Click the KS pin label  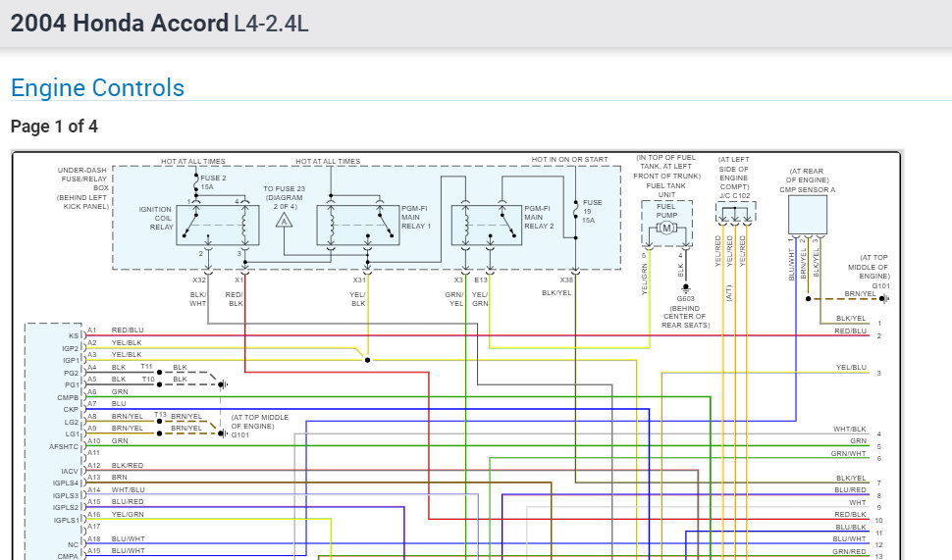(x=74, y=335)
